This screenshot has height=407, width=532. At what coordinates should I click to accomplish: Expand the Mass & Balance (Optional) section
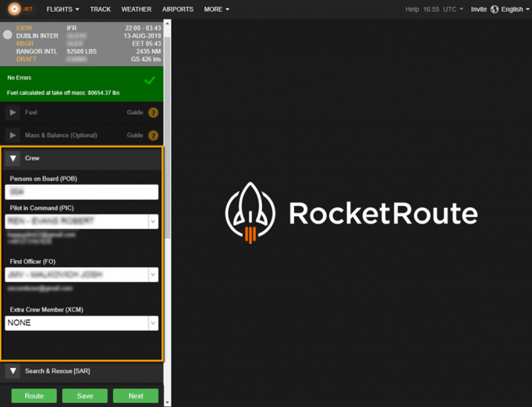click(13, 135)
